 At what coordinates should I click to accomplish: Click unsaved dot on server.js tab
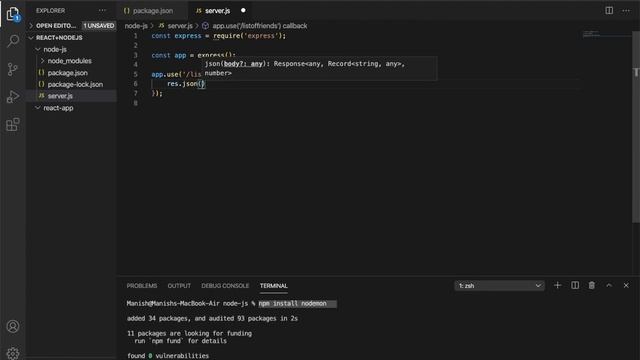coord(243,10)
